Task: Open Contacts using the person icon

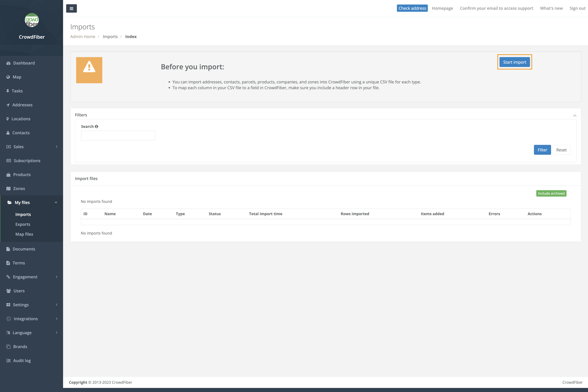Action: coord(8,133)
